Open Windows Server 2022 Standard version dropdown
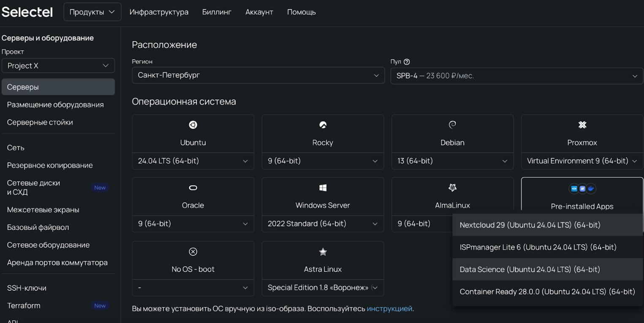This screenshot has height=323, width=644. [x=323, y=224]
